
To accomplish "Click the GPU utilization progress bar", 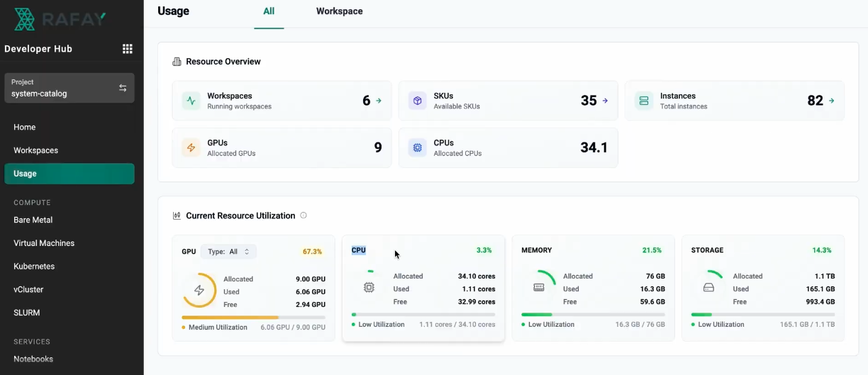I will click(253, 317).
